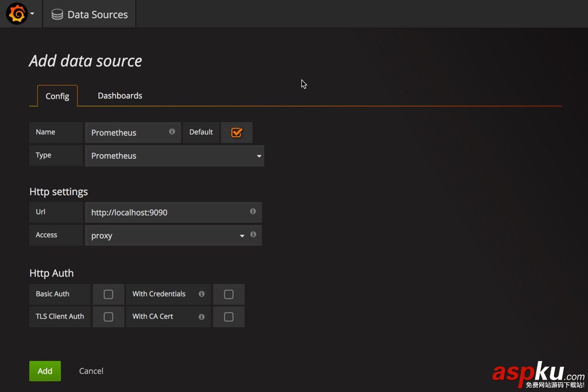Expand the arrow beside the Grafana logo
The image size is (588, 392).
pos(32,13)
